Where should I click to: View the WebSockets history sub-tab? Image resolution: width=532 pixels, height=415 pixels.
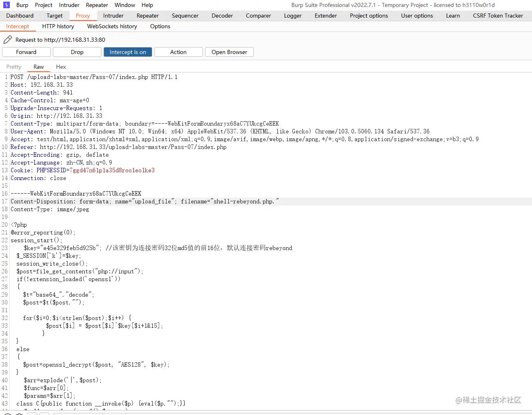pos(112,26)
